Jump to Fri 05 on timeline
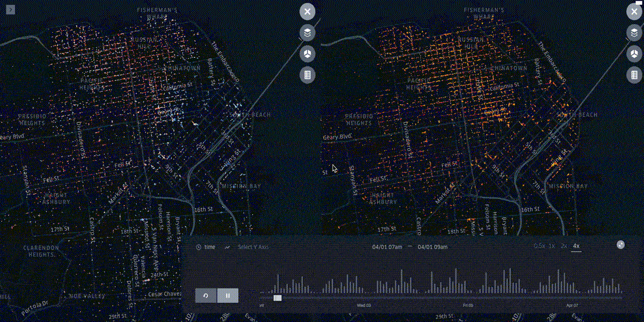The image size is (644, 322). (x=468, y=305)
